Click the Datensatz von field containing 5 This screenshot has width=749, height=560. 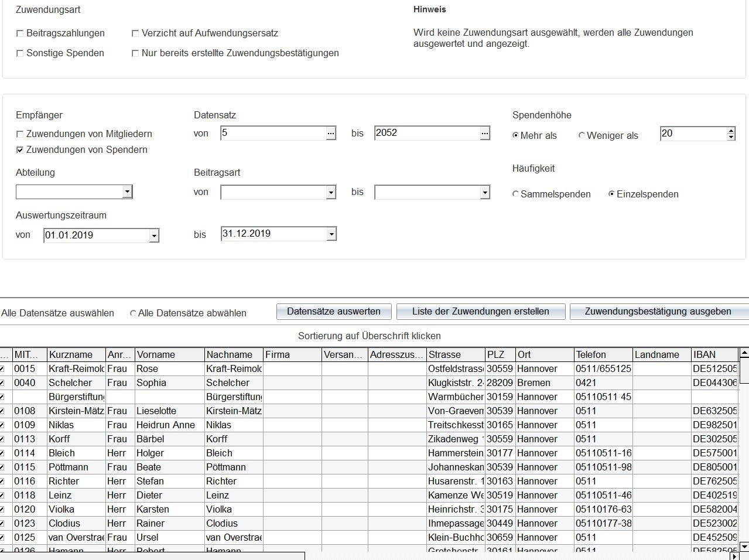click(273, 133)
